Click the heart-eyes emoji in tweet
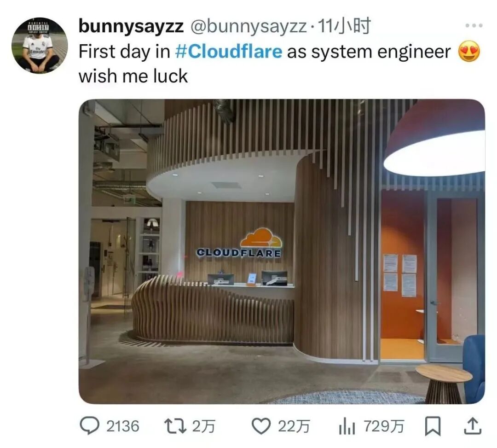Viewport: 497px width, 448px height. [469, 52]
